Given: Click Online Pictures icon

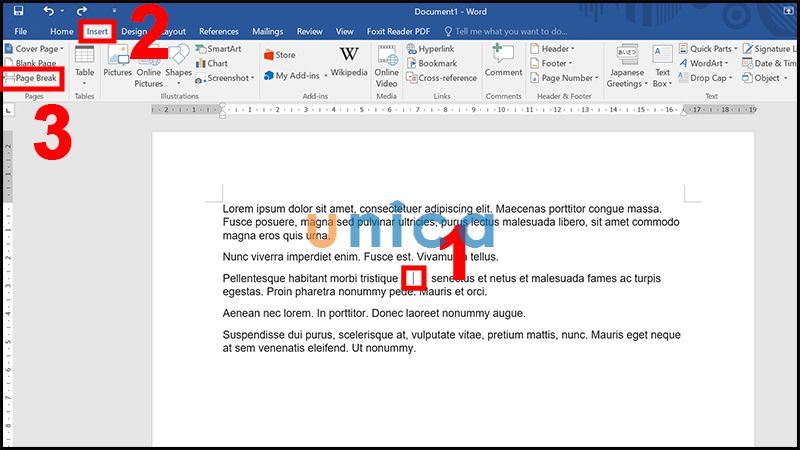Looking at the screenshot, I should point(148,65).
